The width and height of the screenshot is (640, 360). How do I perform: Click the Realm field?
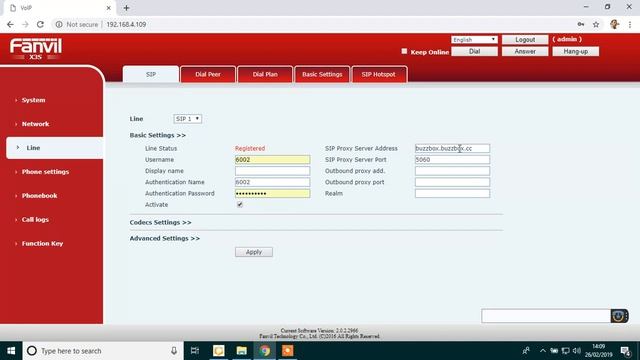452,193
